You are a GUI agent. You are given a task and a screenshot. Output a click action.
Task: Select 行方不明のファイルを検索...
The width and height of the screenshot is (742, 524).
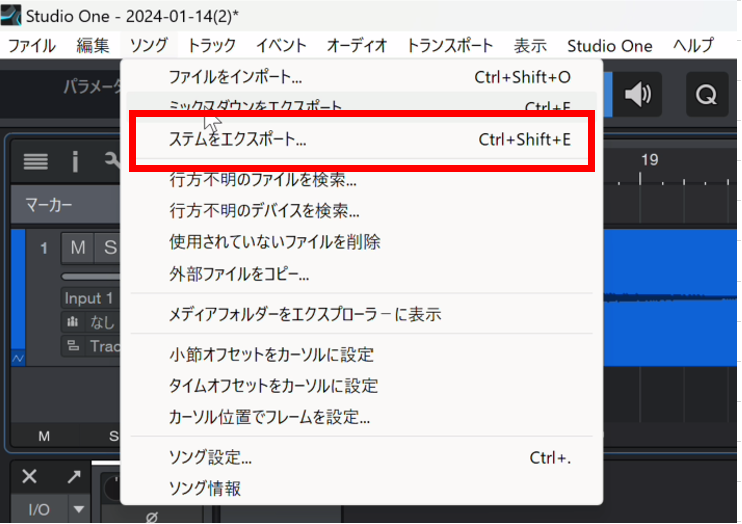362,179
